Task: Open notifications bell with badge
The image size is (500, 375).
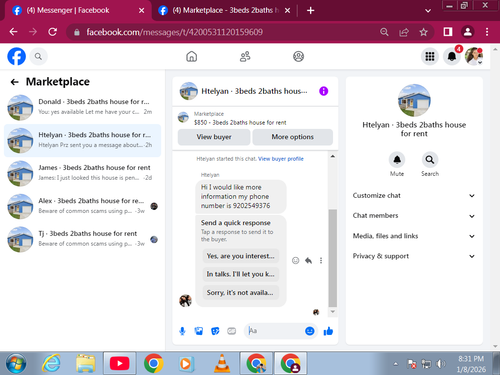Action: [452, 56]
